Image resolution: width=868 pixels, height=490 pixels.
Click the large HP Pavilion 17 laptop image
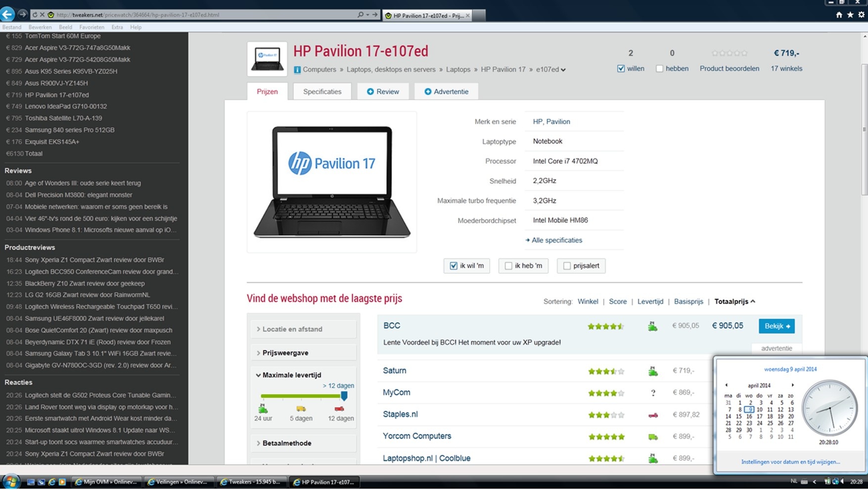(x=332, y=182)
